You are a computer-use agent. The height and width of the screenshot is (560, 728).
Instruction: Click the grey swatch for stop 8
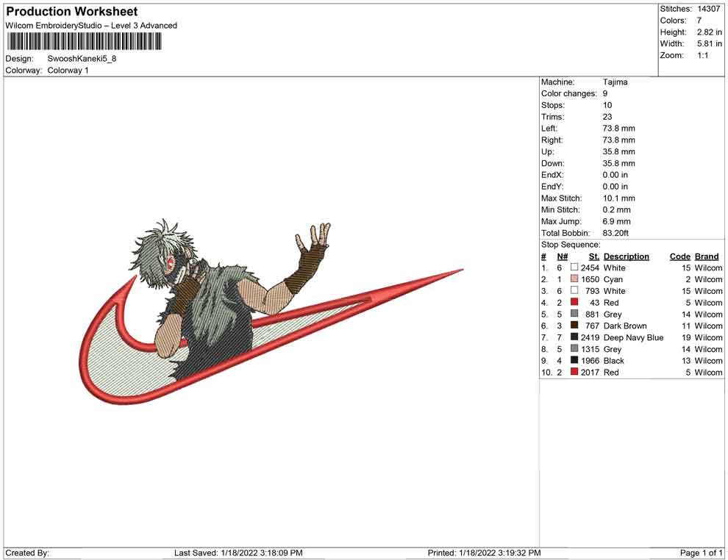click(574, 348)
